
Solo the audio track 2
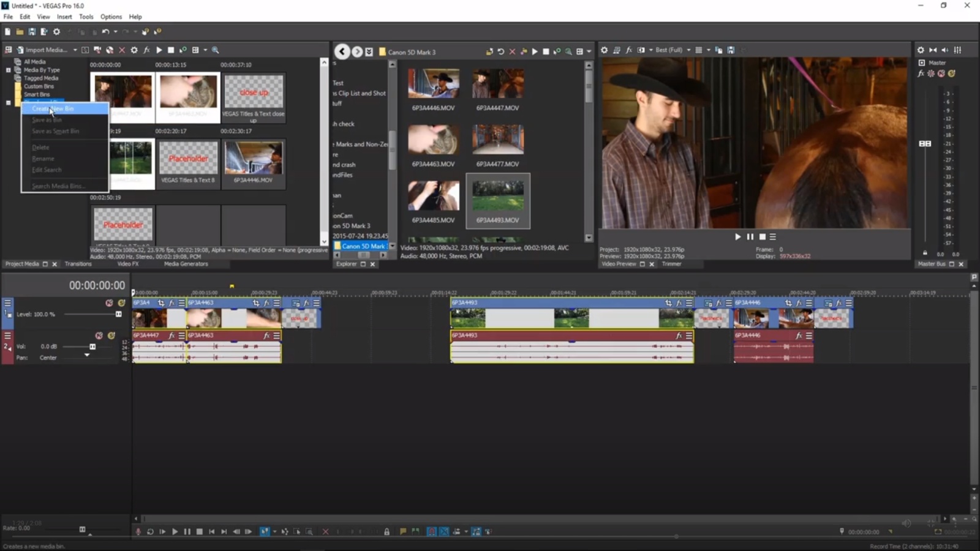(111, 335)
